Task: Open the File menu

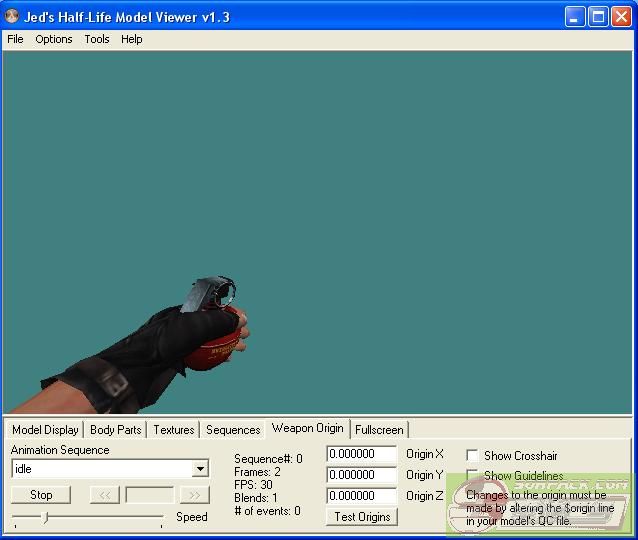Action: click(x=15, y=39)
